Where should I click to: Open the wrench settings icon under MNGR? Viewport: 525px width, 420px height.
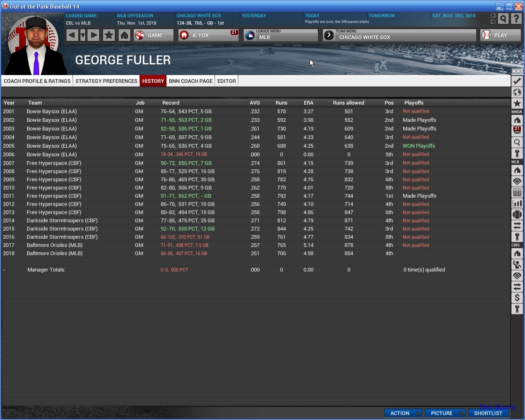point(517,153)
